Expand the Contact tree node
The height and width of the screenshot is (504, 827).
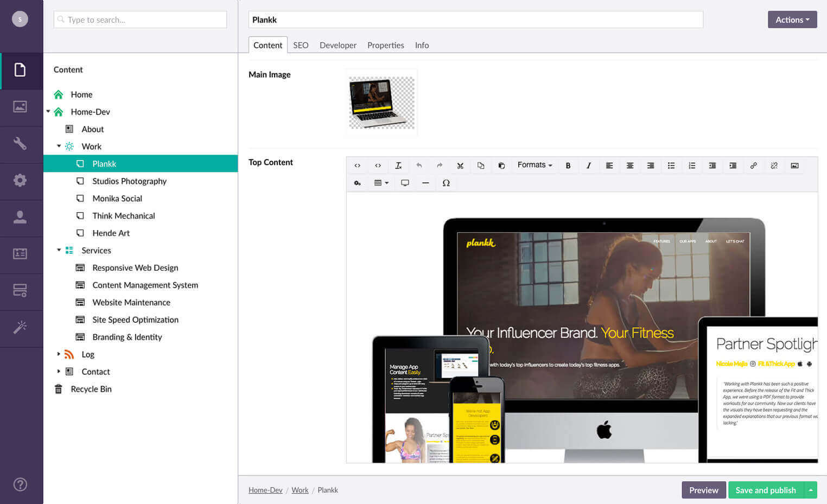59,371
